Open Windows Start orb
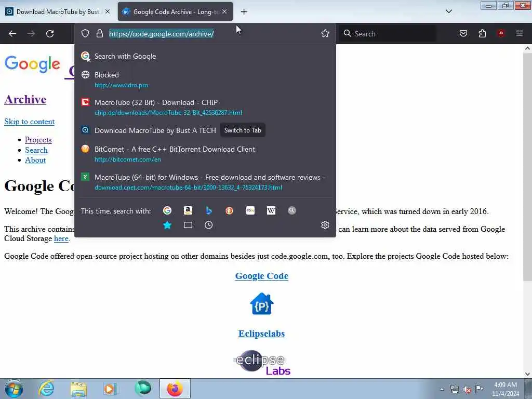 [14, 389]
